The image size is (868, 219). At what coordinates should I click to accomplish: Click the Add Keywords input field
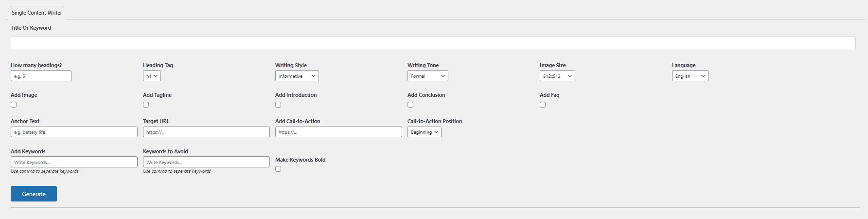[74, 162]
